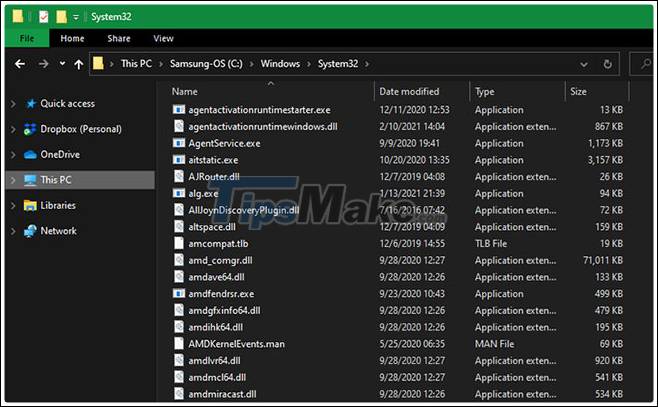The image size is (658, 407).
Task: Open the File menu tab
Action: click(x=27, y=39)
